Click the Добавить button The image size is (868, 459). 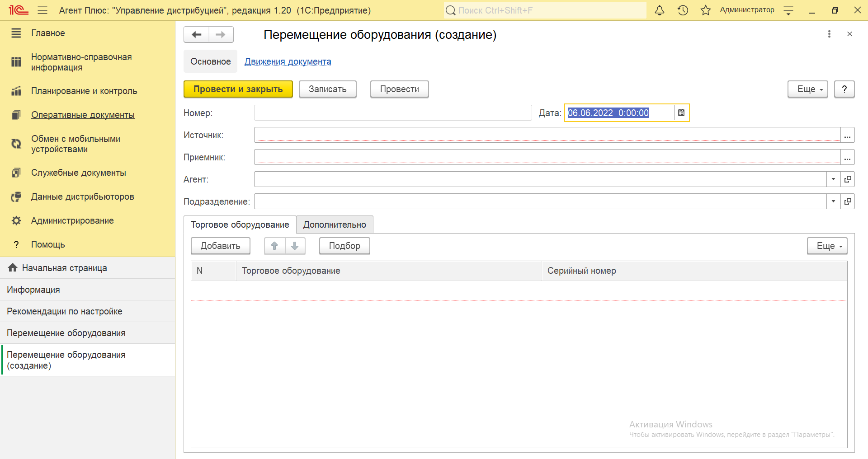pos(221,246)
